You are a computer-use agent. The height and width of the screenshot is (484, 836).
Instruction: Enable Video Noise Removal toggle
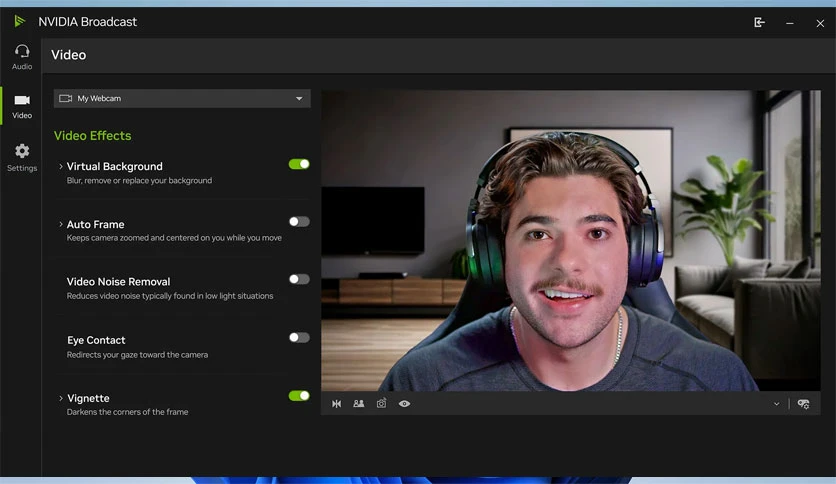click(x=299, y=279)
